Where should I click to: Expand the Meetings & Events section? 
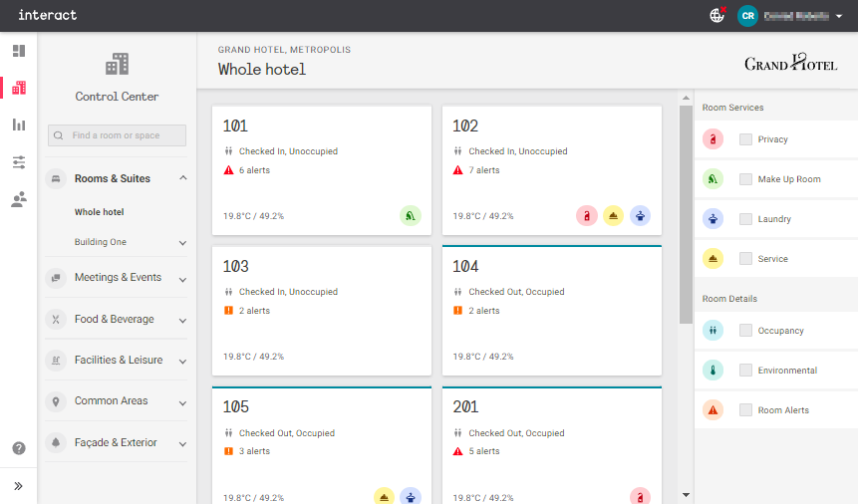tap(182, 278)
